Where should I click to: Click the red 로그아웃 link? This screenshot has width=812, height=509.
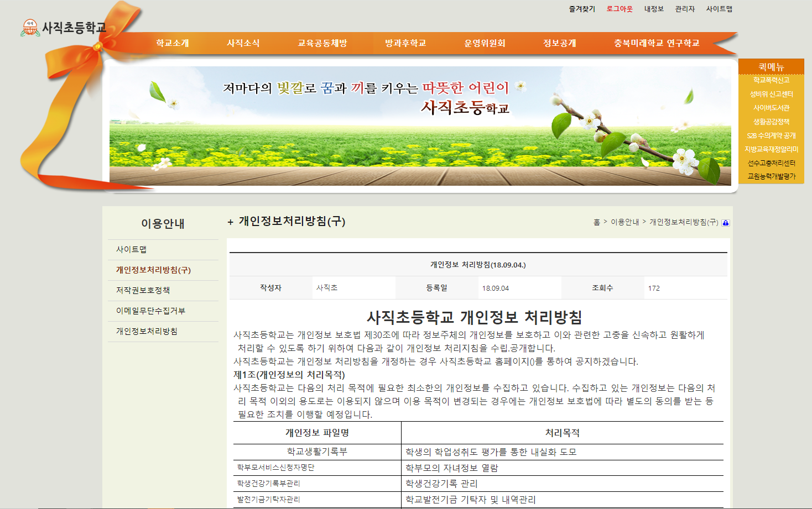coord(620,9)
